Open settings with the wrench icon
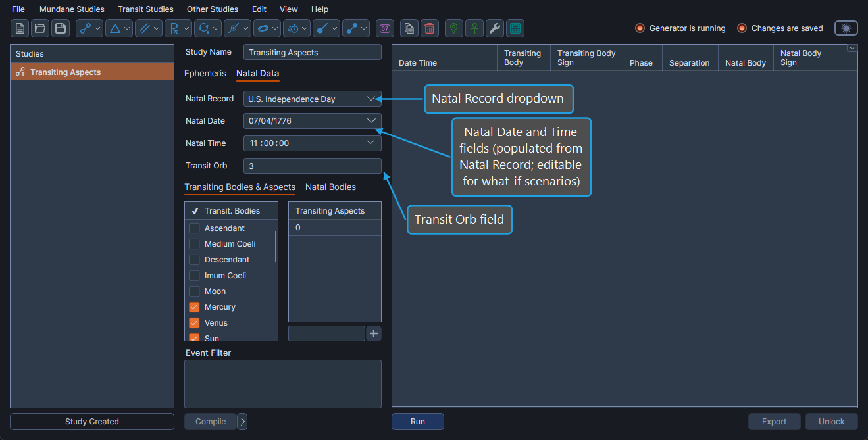Viewport: 868px width, 440px height. (x=495, y=28)
